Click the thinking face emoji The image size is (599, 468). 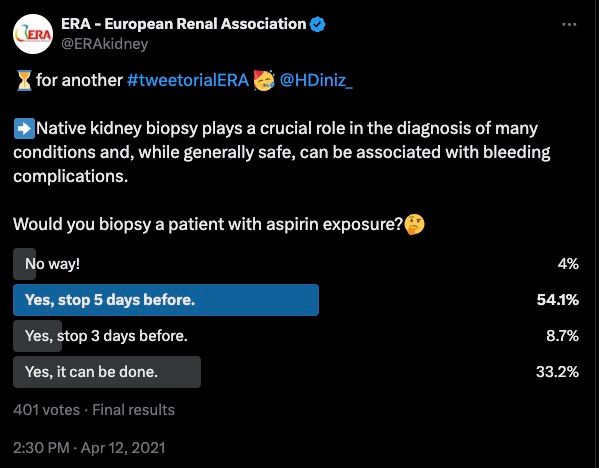[x=414, y=224]
